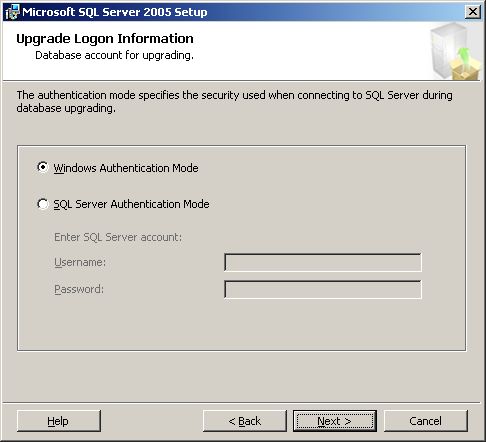Viewport: 486px width, 442px height.
Task: Click the Username label
Action: (80, 262)
